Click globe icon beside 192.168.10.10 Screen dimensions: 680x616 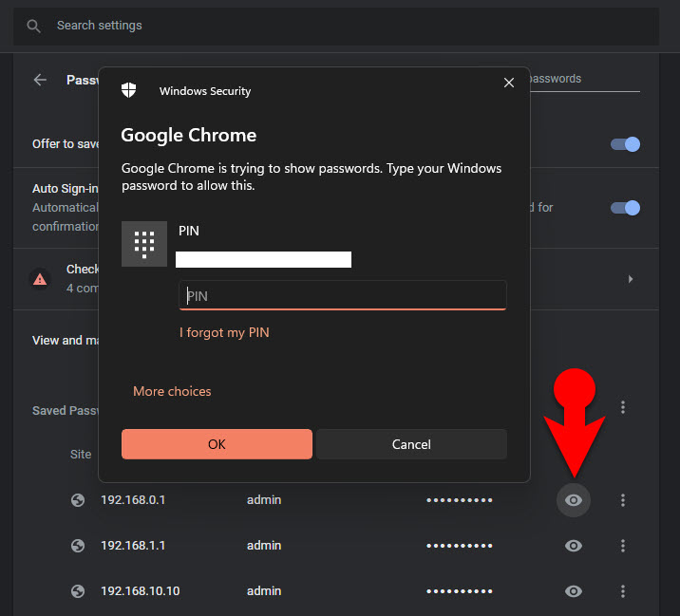point(78,591)
